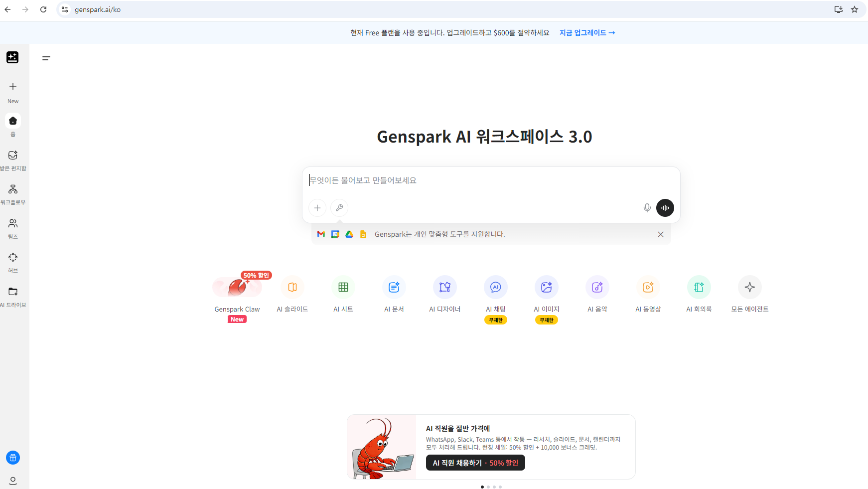Enable voice conversation mode
The width and height of the screenshot is (868, 489).
[x=665, y=208]
